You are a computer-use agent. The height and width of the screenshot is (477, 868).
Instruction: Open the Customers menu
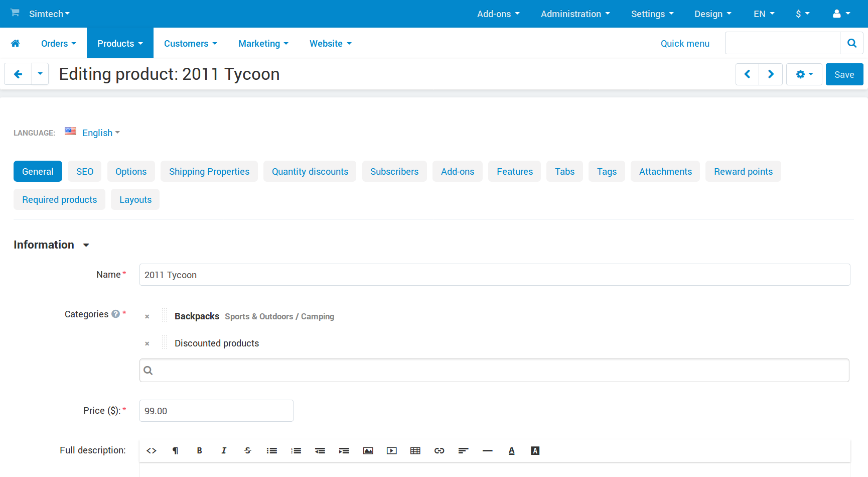click(x=191, y=43)
